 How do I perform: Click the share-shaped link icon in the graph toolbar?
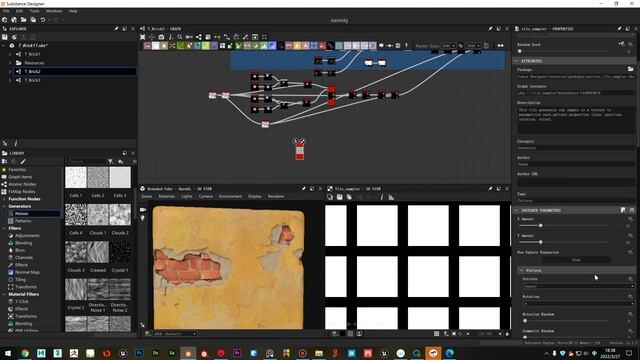point(199,37)
